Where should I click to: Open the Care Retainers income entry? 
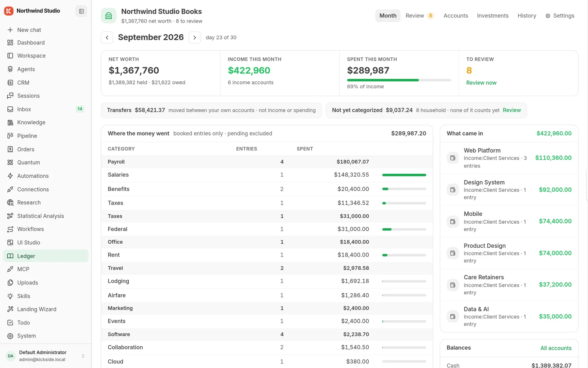point(509,285)
